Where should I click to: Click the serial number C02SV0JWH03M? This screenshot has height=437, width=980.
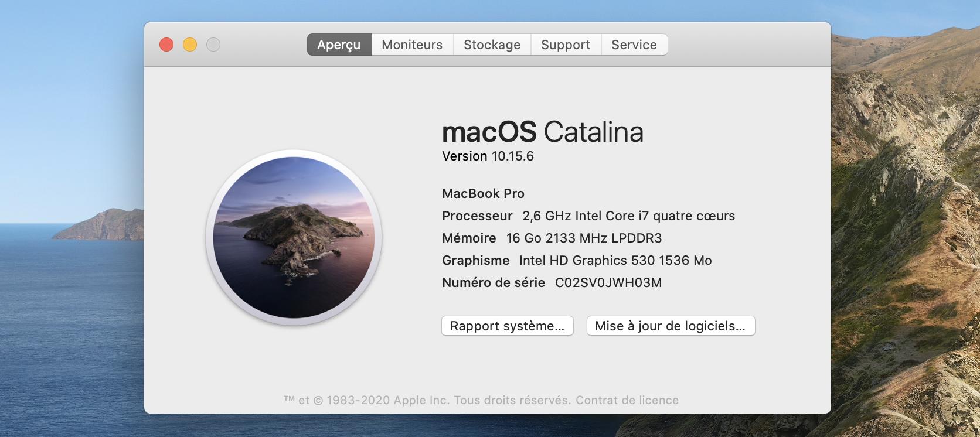pyautogui.click(x=608, y=283)
